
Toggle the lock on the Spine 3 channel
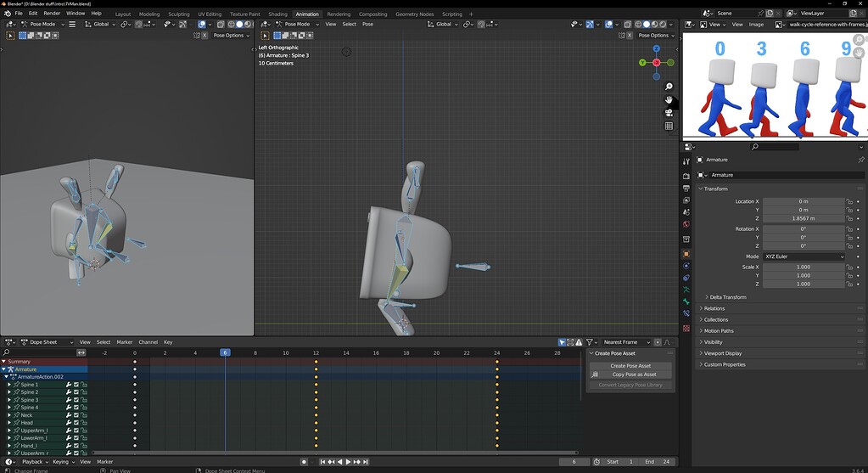84,400
